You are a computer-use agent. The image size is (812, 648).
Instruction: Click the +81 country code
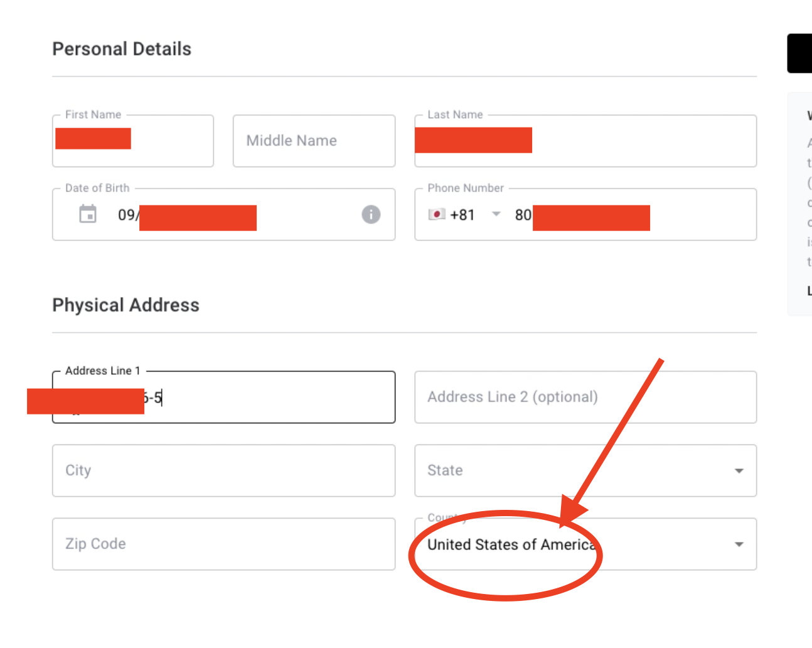coord(462,215)
